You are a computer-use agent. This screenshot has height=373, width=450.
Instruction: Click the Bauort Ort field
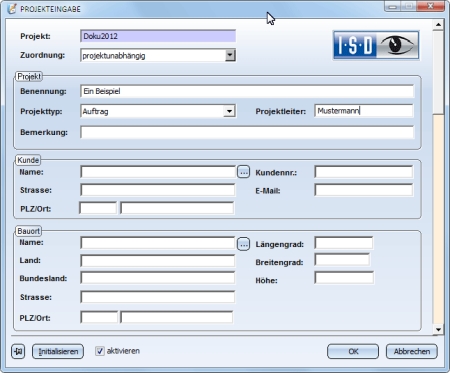pos(177,317)
